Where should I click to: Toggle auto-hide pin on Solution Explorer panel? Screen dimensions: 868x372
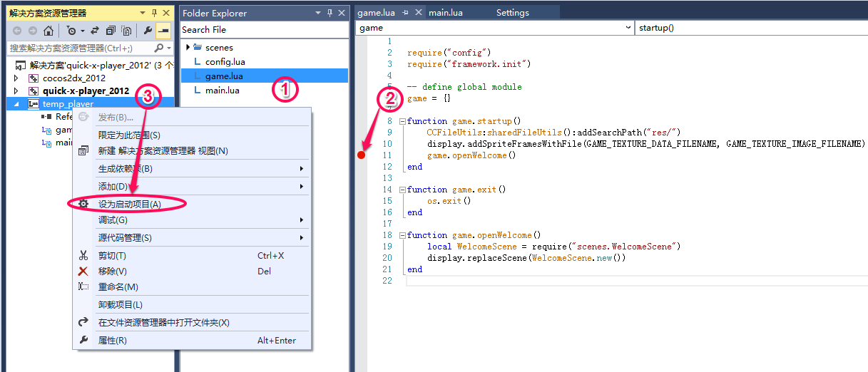click(155, 13)
